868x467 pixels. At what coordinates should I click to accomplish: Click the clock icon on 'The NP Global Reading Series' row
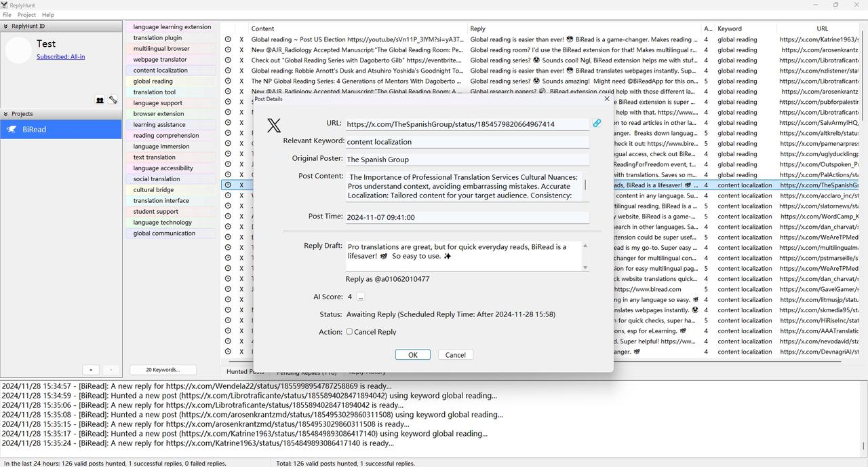pos(228,81)
